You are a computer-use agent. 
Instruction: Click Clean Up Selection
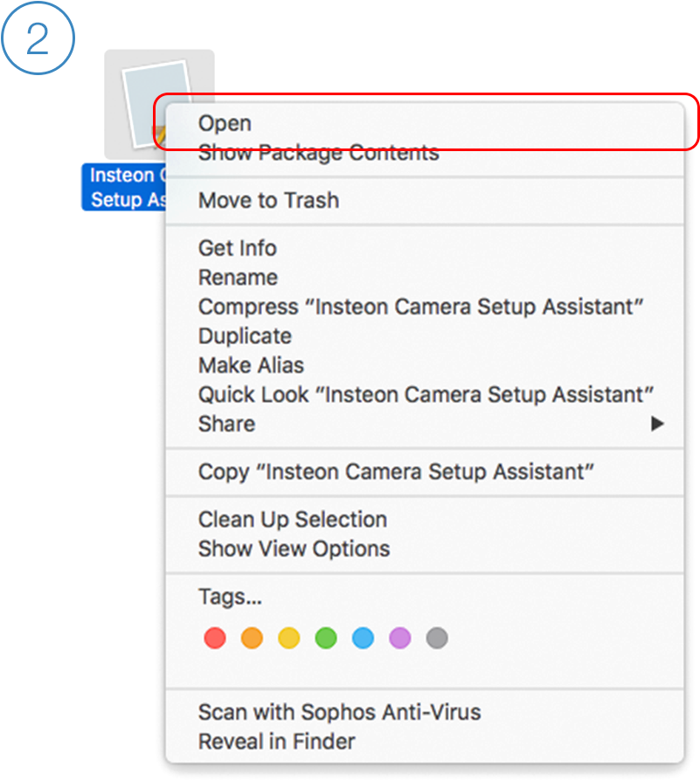[293, 520]
